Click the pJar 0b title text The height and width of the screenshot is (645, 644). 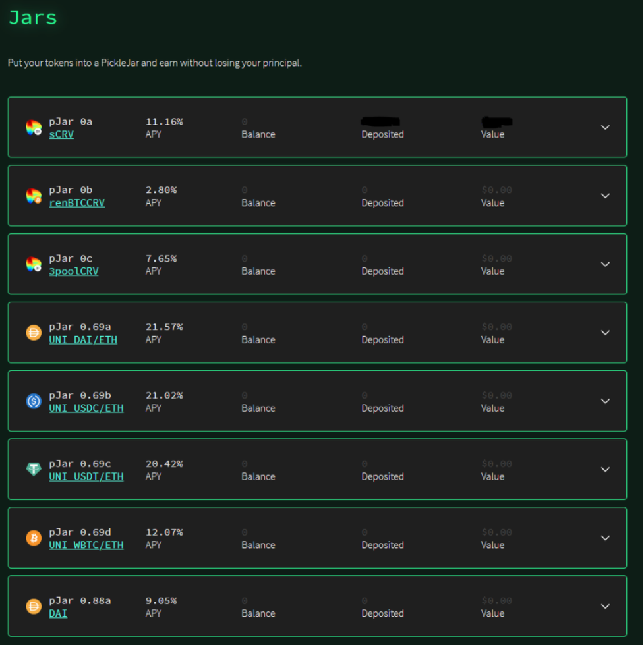coord(71,190)
